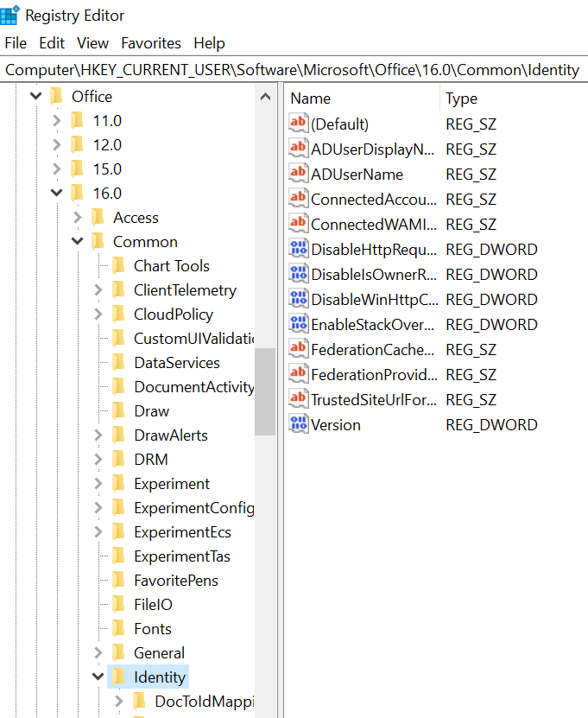Expand the 15.0 Office version key
The height and width of the screenshot is (718, 588).
(x=56, y=169)
